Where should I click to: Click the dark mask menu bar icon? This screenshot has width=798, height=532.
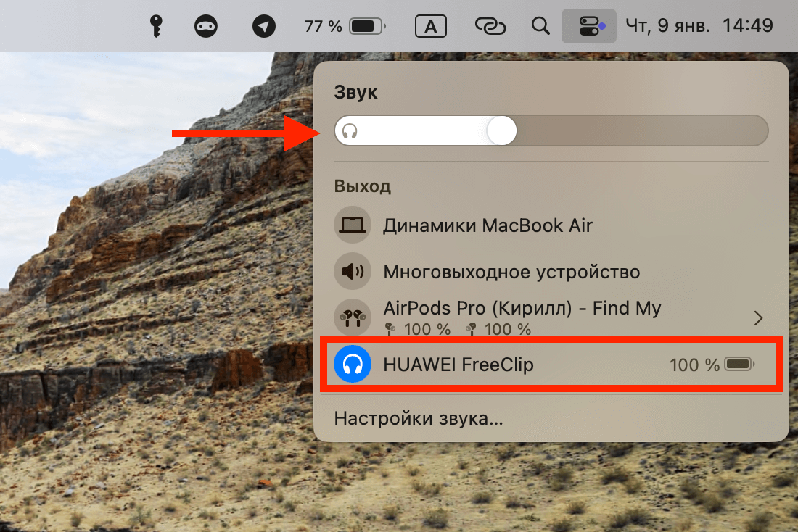205,25
